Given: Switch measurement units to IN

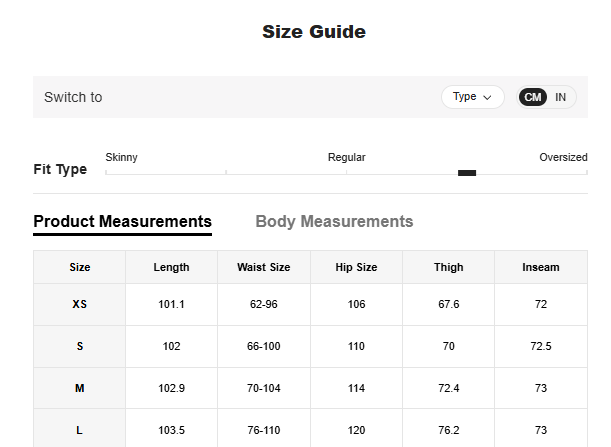Looking at the screenshot, I should pos(561,97).
